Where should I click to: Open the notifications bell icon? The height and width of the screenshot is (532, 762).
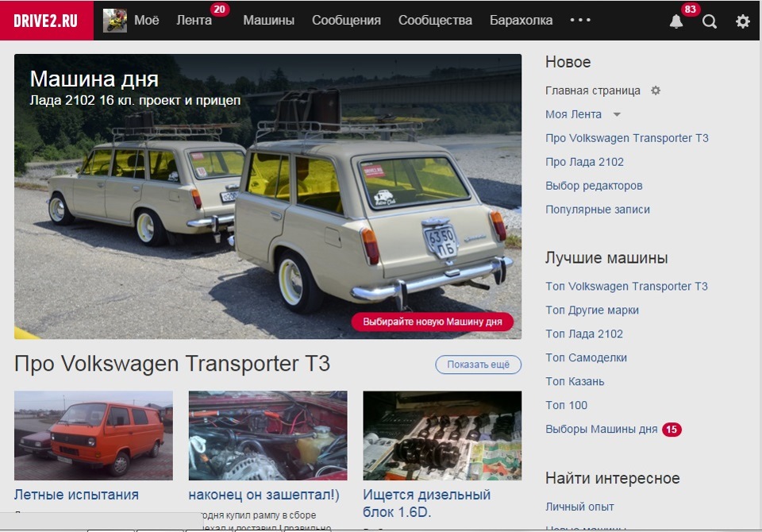click(x=676, y=21)
